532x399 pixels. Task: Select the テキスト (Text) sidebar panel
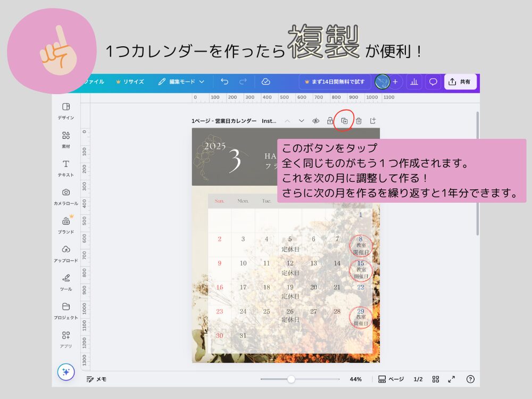coord(65,165)
